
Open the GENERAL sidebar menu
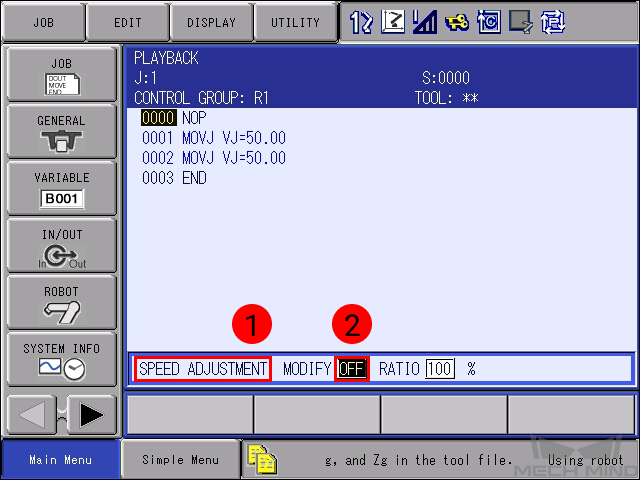click(x=62, y=131)
